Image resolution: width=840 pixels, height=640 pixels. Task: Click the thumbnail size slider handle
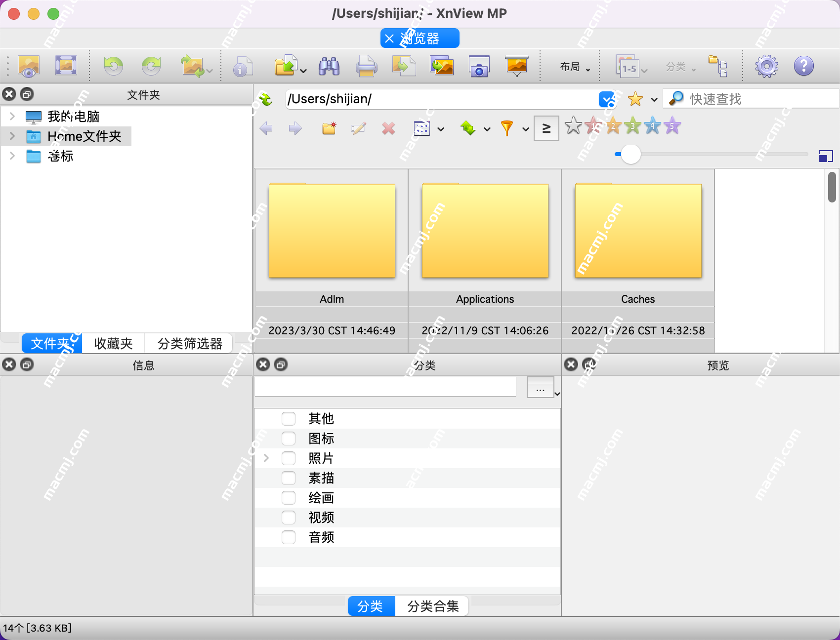point(631,155)
